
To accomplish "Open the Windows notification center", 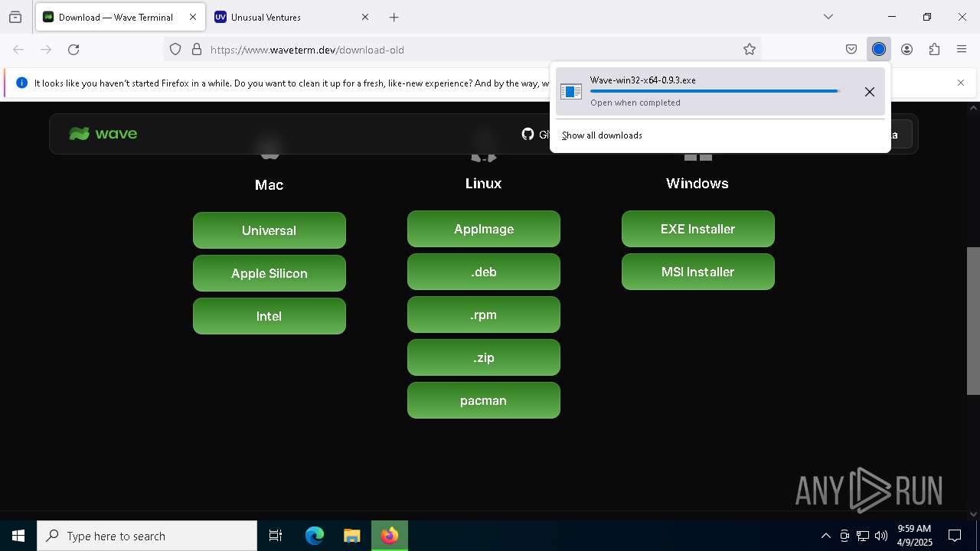I will pyautogui.click(x=955, y=536).
